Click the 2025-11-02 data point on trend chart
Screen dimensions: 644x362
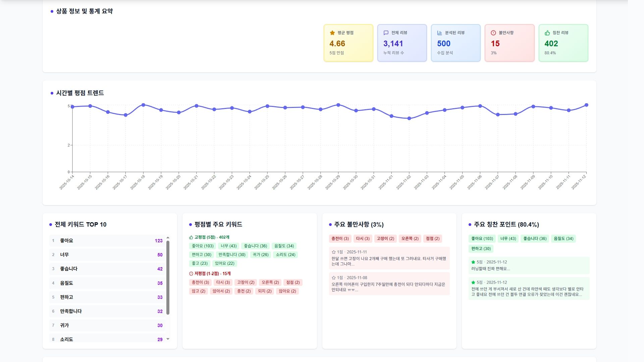[x=409, y=118]
